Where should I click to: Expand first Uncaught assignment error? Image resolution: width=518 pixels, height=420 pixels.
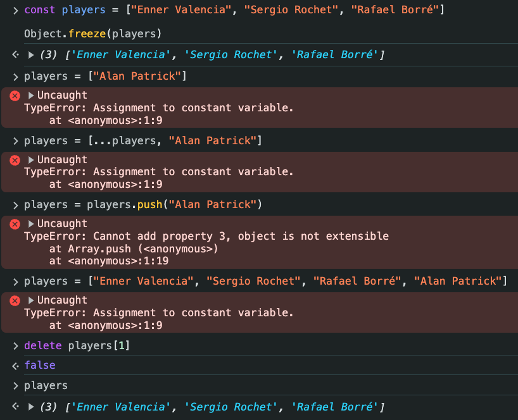coord(31,96)
